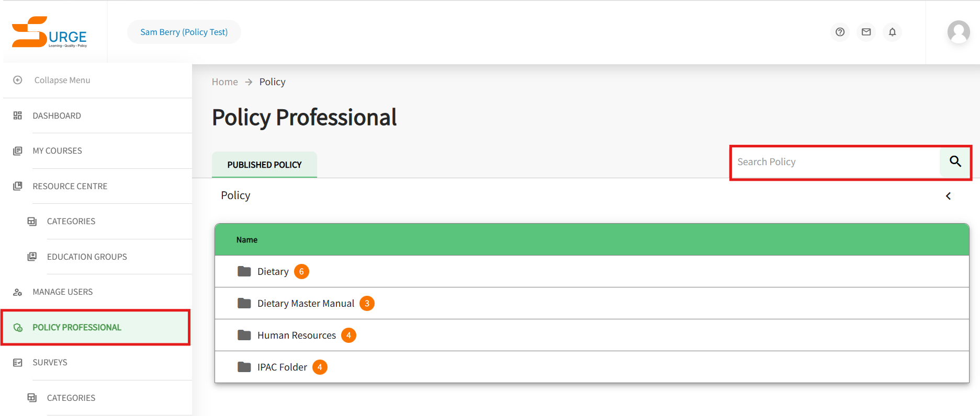Expand the IPAC Folder row
The image size is (980, 416).
tap(281, 367)
